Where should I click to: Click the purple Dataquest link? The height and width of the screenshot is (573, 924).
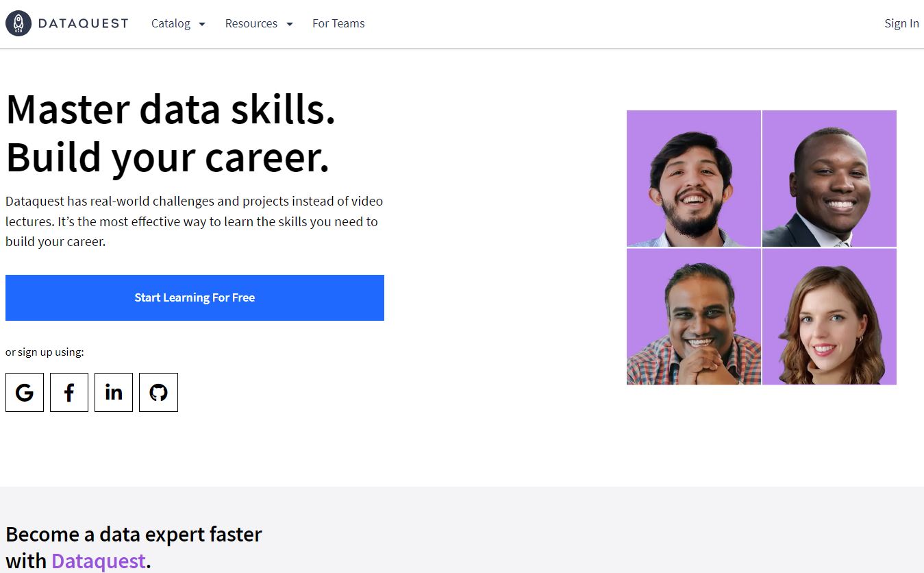(x=99, y=561)
